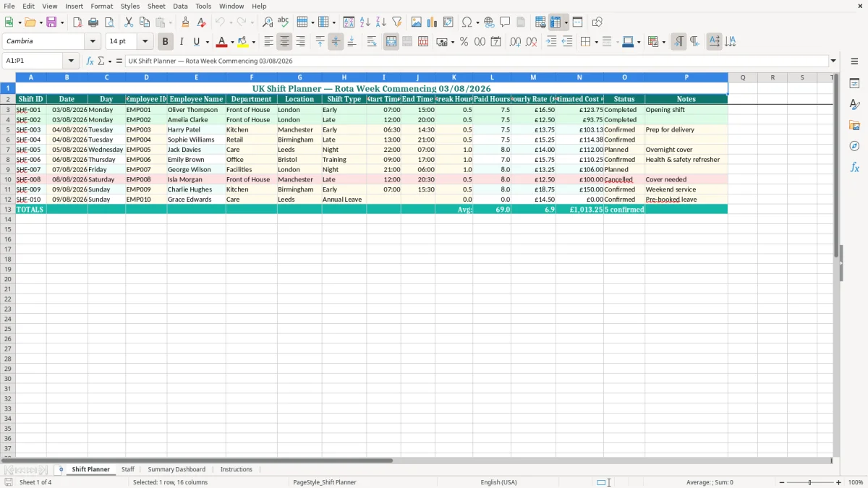Open Find and Replace icon
Image resolution: width=868 pixels, height=488 pixels.
268,22
